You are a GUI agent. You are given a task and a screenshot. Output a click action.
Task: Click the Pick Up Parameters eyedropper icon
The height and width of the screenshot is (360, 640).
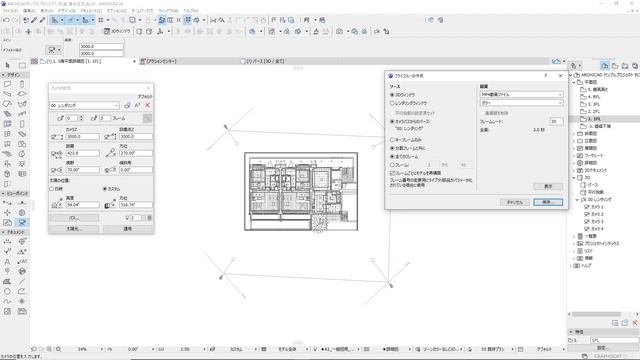coord(34,20)
